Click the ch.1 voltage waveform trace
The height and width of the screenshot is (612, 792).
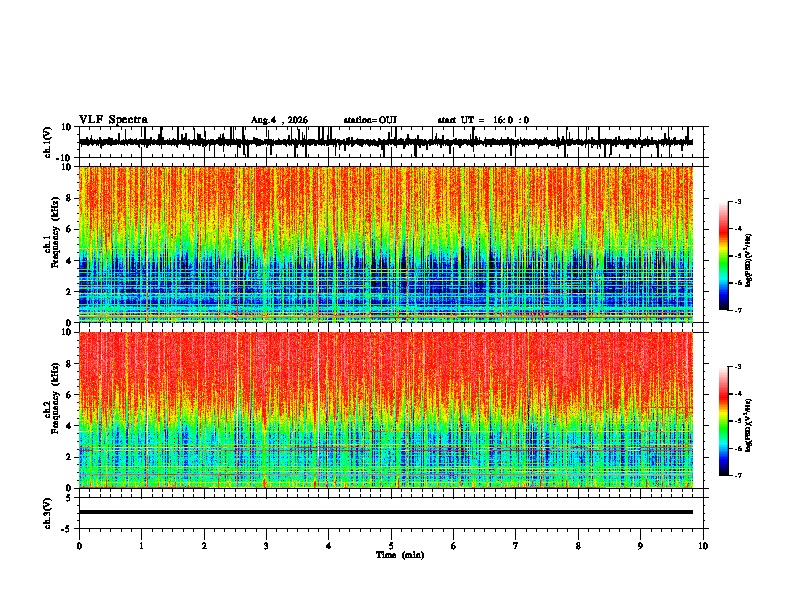click(385, 142)
